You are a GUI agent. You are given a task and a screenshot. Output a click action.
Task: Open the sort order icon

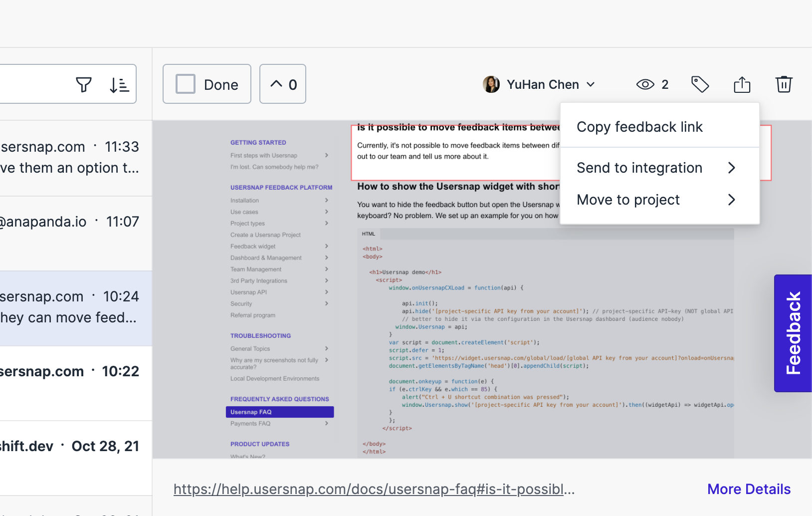[119, 85]
